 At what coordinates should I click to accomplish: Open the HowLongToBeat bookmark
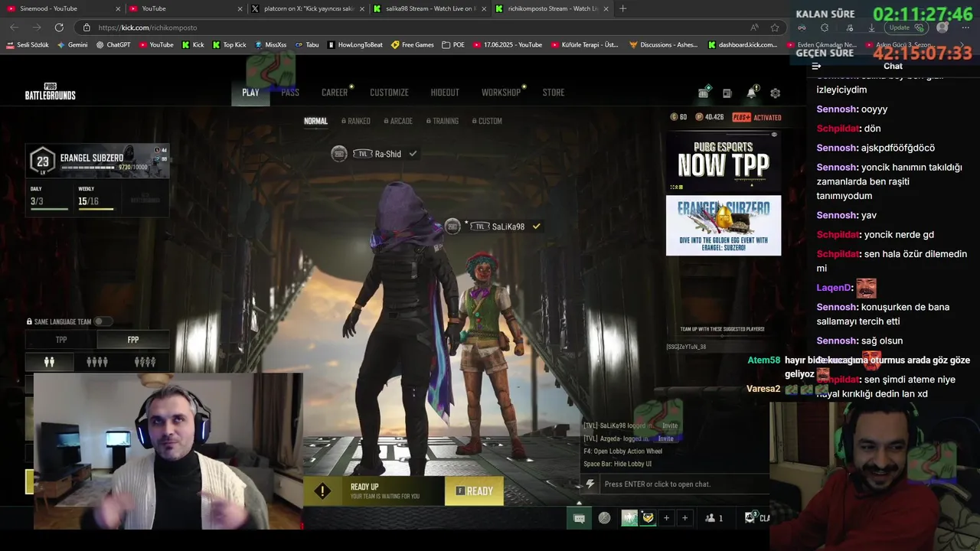coord(354,45)
